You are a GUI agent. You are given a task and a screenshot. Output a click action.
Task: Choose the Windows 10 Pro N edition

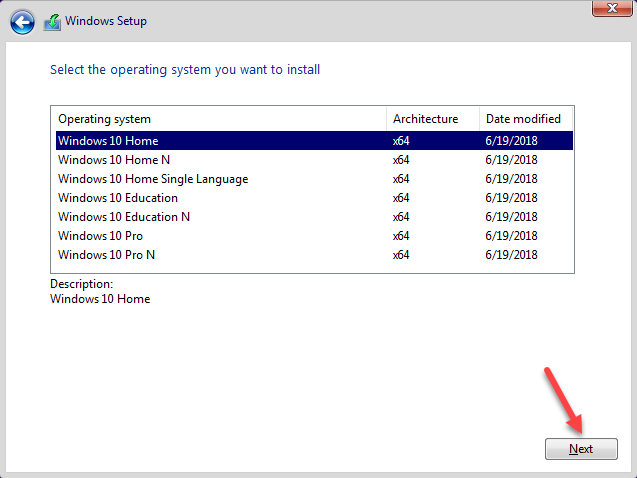(x=106, y=255)
